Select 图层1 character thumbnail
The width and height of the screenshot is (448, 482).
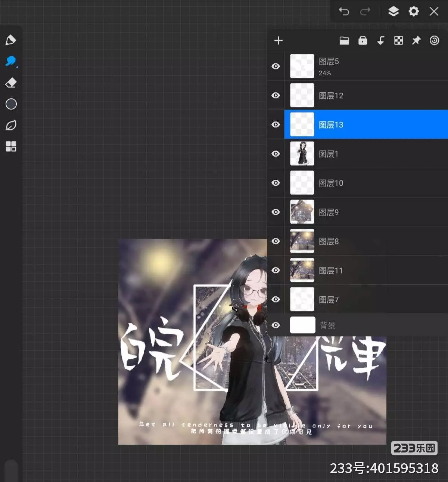pyautogui.click(x=302, y=154)
